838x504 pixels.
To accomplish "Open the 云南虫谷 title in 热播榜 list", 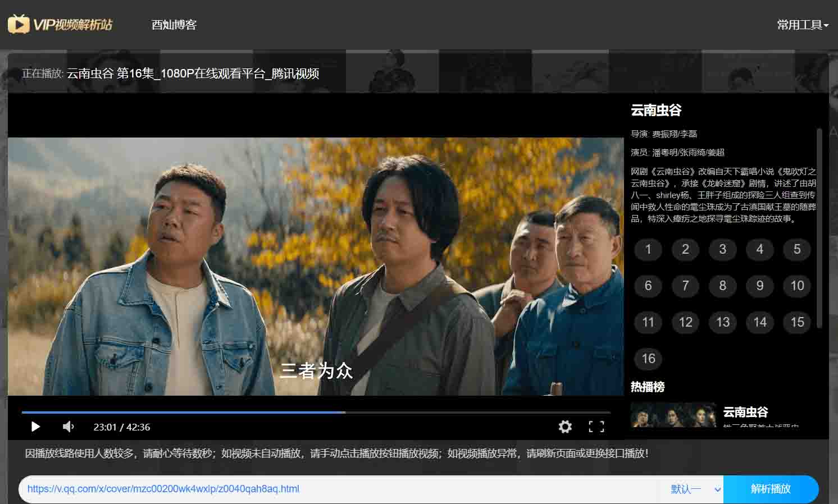I will [745, 412].
